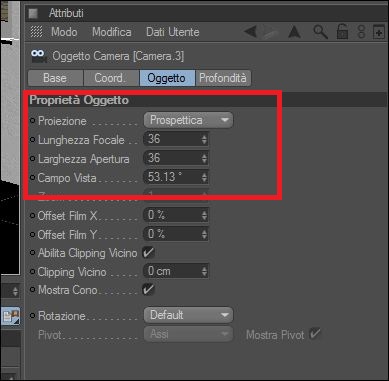The width and height of the screenshot is (389, 381).
Task: Click the Rotazione animation dot
Action: pyautogui.click(x=33, y=315)
